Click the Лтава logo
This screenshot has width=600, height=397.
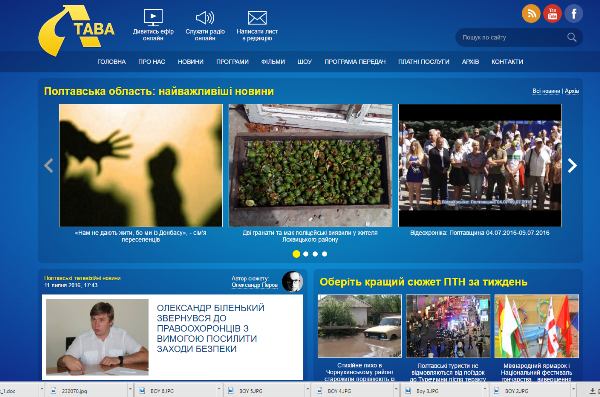(x=76, y=31)
